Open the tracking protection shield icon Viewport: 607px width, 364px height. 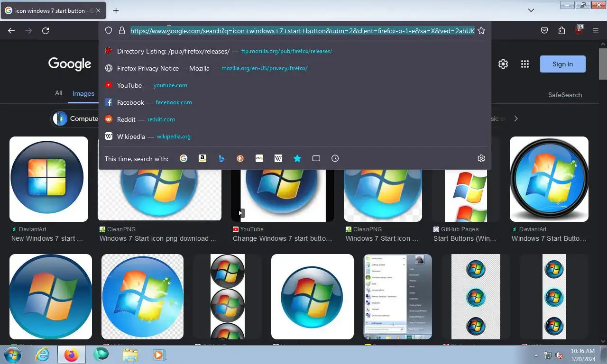[x=109, y=30]
